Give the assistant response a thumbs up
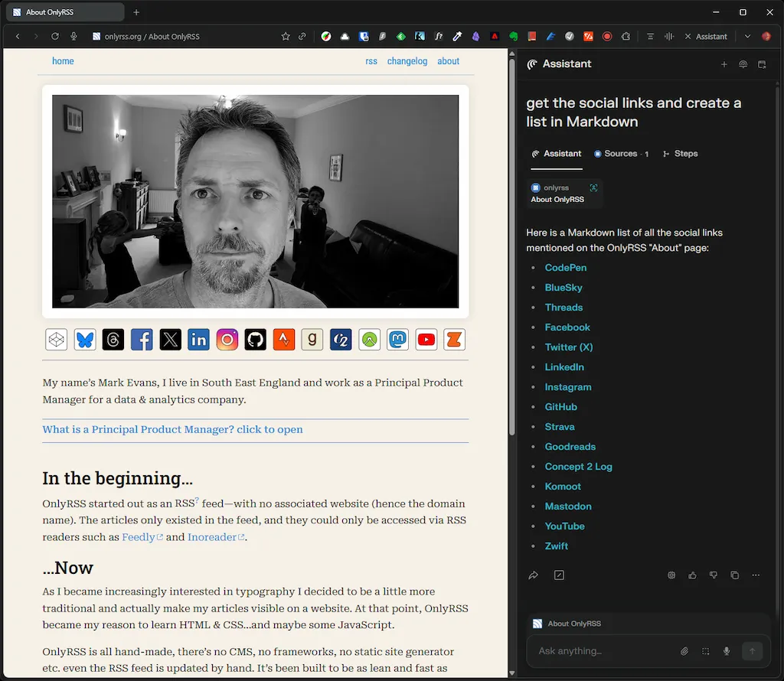 coord(692,575)
